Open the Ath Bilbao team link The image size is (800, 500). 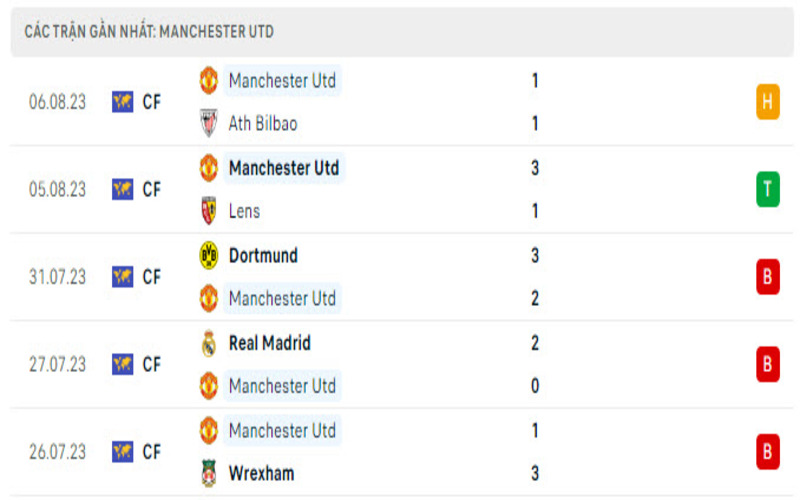click(x=263, y=124)
